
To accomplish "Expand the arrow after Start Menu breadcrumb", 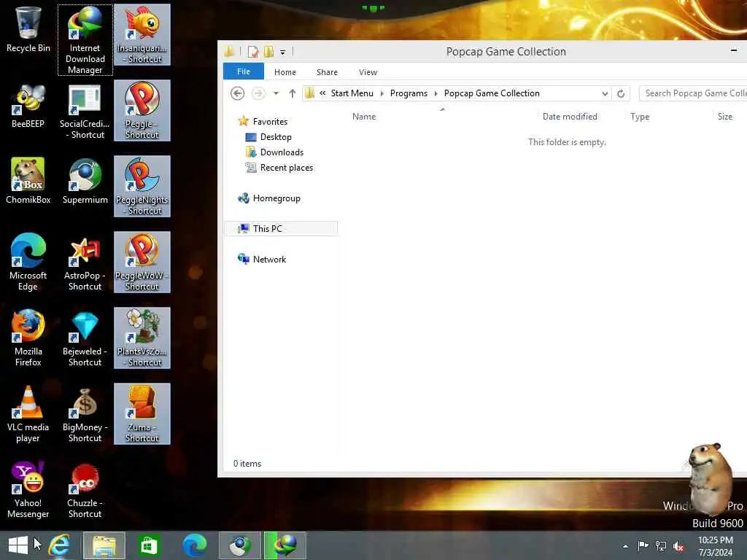I will point(382,94).
